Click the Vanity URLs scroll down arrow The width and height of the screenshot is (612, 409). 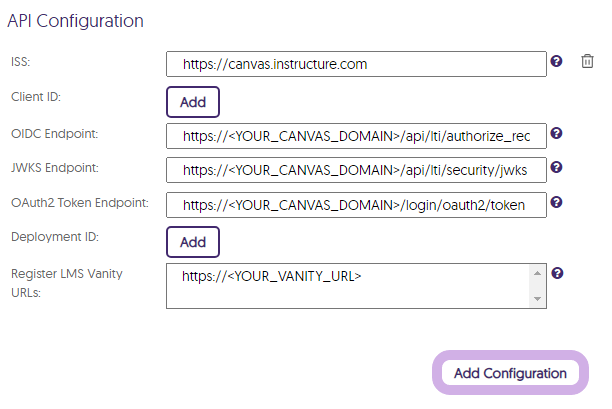[537, 299]
